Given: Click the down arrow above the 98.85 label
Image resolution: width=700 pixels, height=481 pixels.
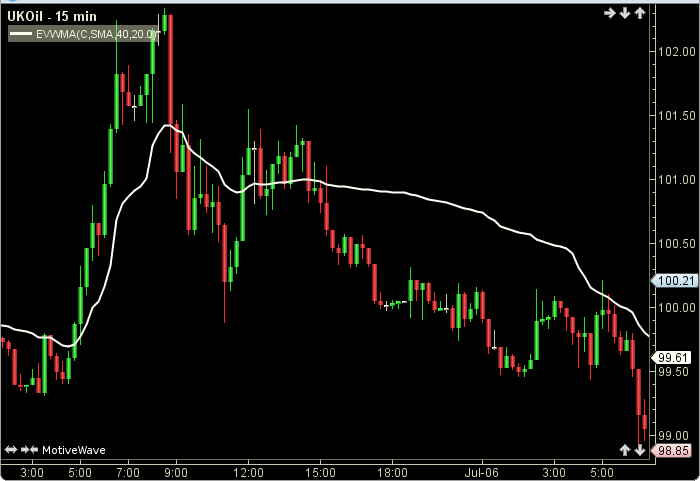Looking at the screenshot, I should coord(640,450).
